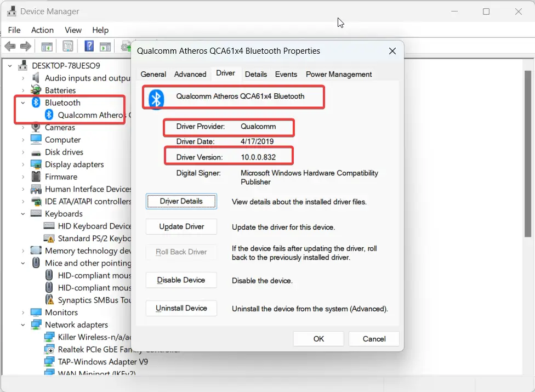Switch to the Advanced tab
Image resolution: width=535 pixels, height=392 pixels.
190,74
